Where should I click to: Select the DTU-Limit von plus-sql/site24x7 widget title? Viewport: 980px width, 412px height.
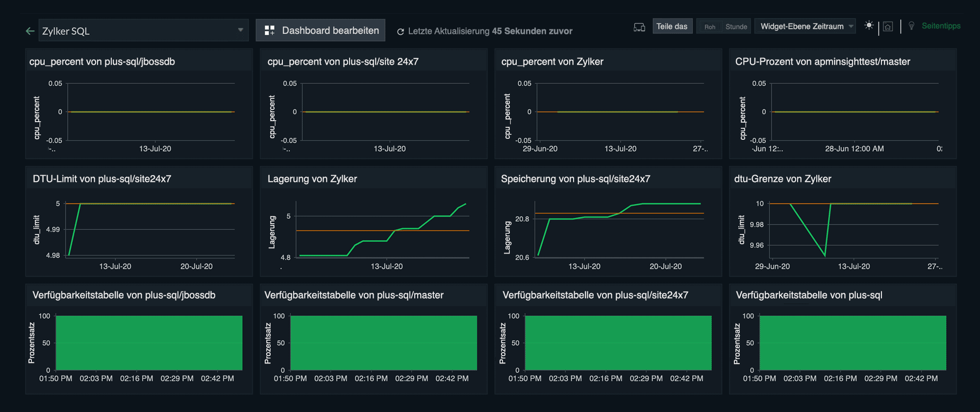[102, 179]
